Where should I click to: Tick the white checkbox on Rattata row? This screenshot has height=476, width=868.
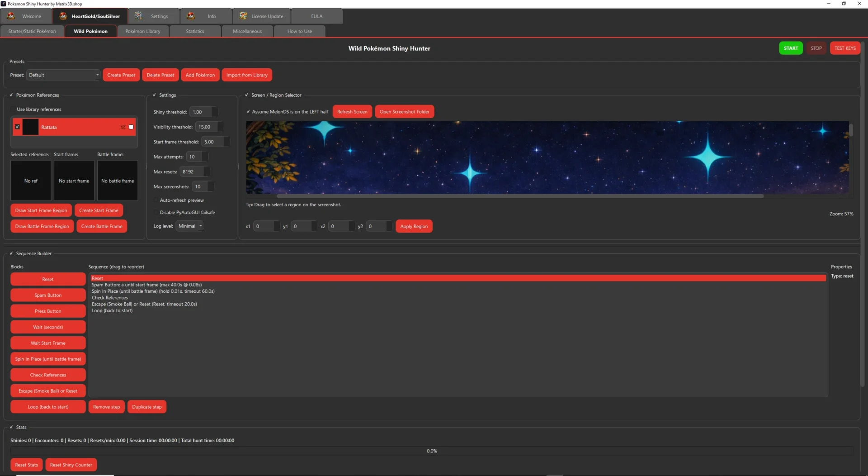coord(131,127)
